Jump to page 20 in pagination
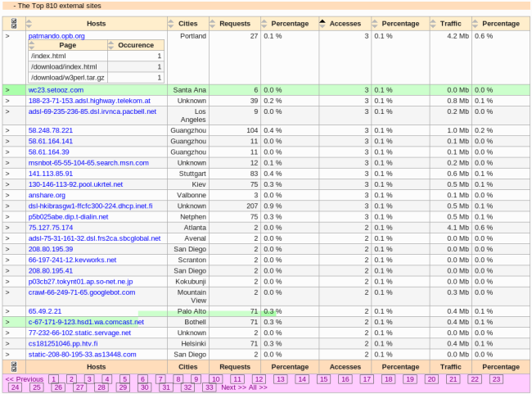 pyautogui.click(x=431, y=379)
